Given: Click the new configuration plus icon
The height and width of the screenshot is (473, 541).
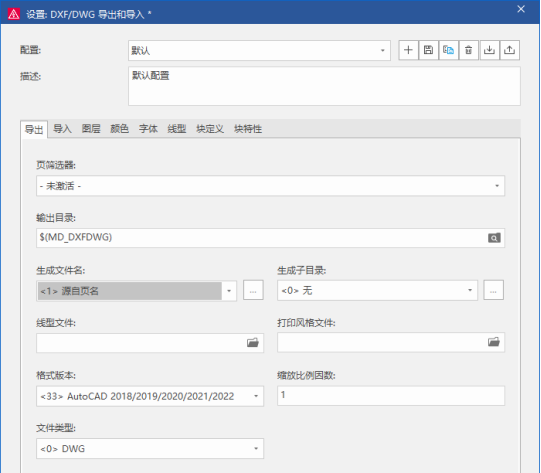Looking at the screenshot, I should click(408, 50).
